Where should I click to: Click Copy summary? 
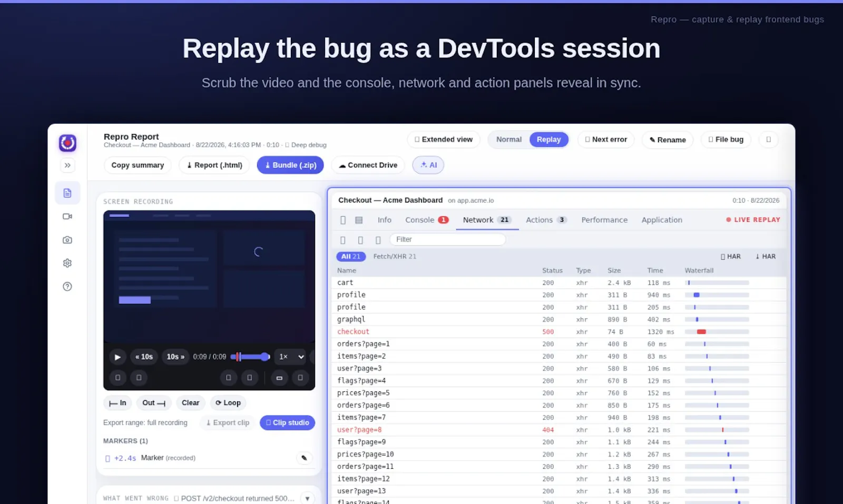(138, 165)
